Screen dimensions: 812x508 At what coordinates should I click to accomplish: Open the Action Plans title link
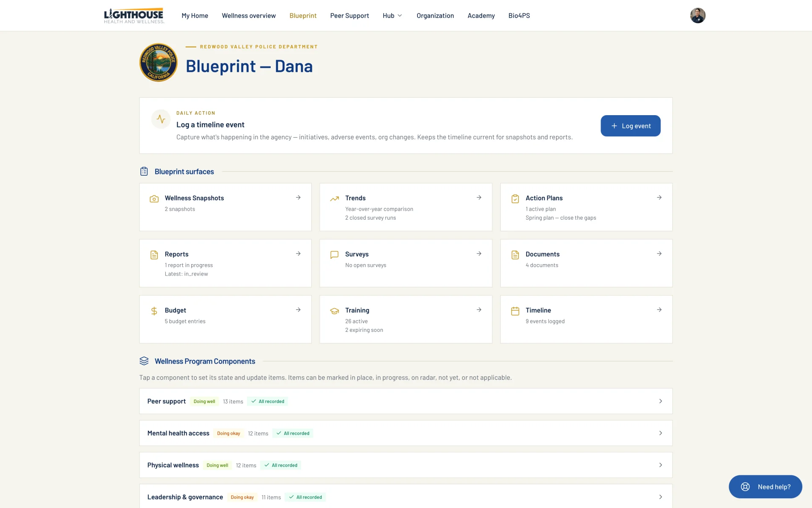pos(544,198)
